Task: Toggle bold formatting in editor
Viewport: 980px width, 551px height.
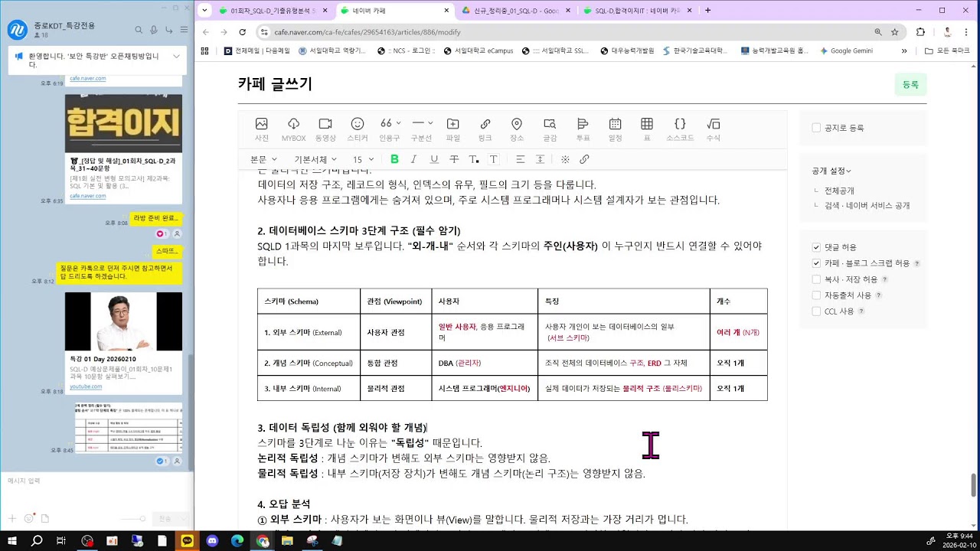Action: pyautogui.click(x=394, y=159)
